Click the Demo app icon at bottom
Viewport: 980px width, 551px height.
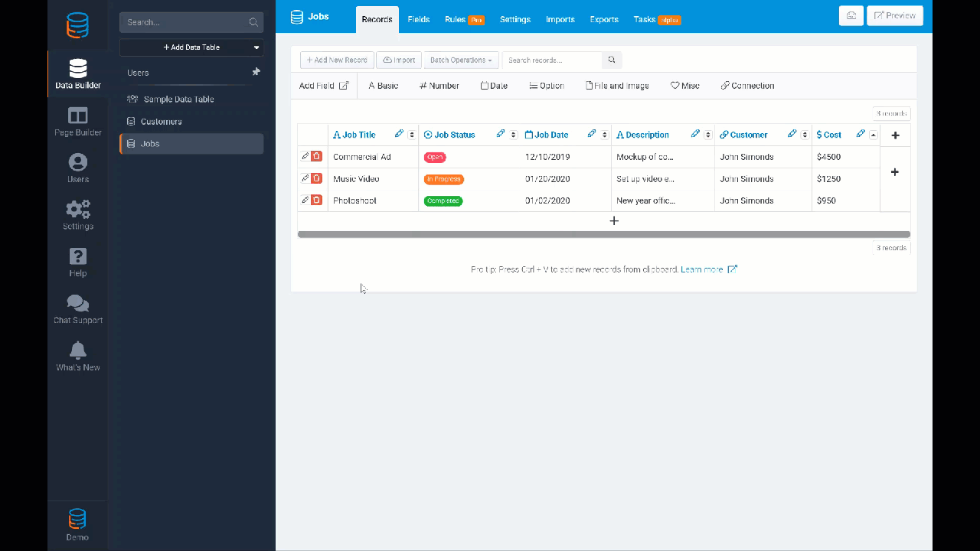(77, 524)
